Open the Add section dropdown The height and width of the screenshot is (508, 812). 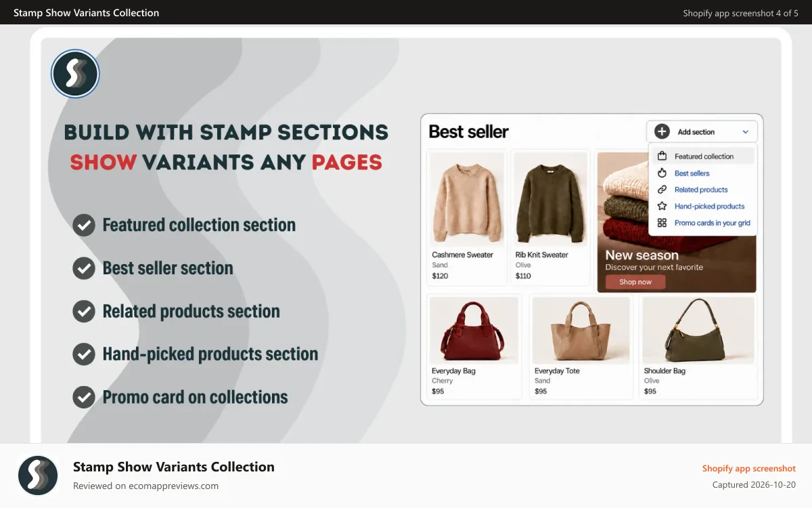(702, 132)
